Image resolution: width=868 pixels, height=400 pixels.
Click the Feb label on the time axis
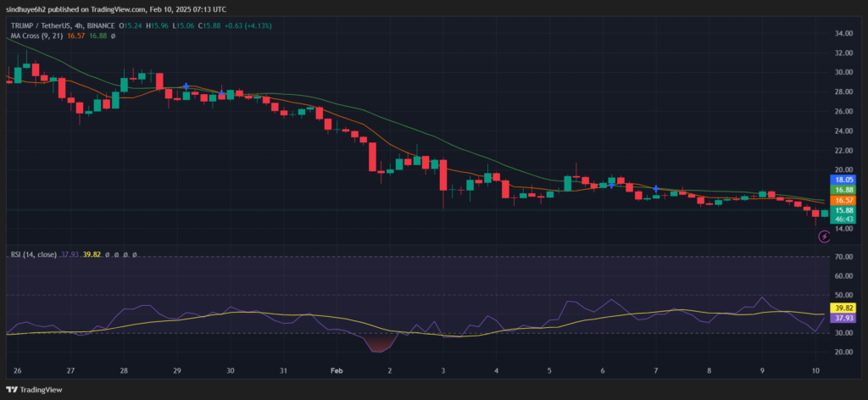click(336, 370)
